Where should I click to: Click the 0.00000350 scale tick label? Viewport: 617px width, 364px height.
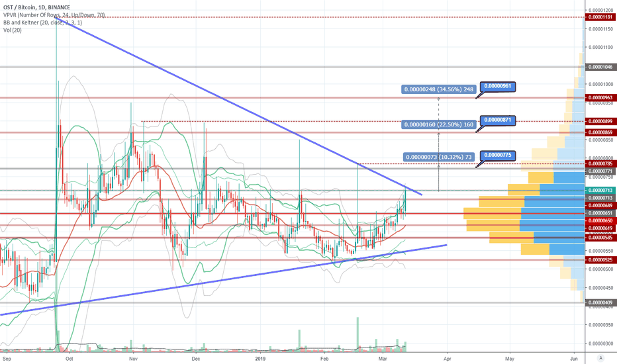[601, 325]
